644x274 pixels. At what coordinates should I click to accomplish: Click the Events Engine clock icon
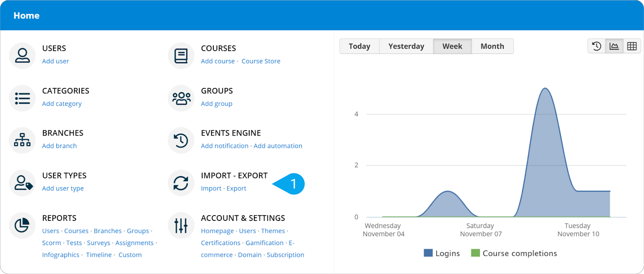coord(181,140)
